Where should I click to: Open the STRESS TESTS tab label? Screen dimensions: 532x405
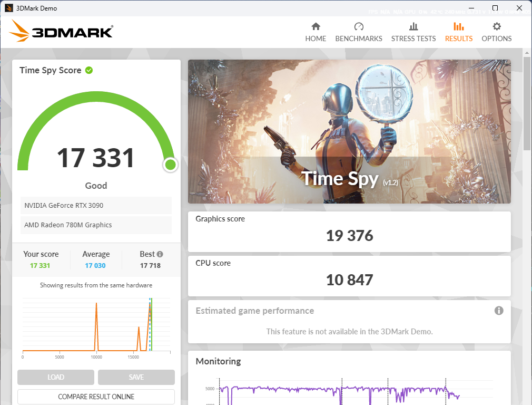[x=413, y=38]
